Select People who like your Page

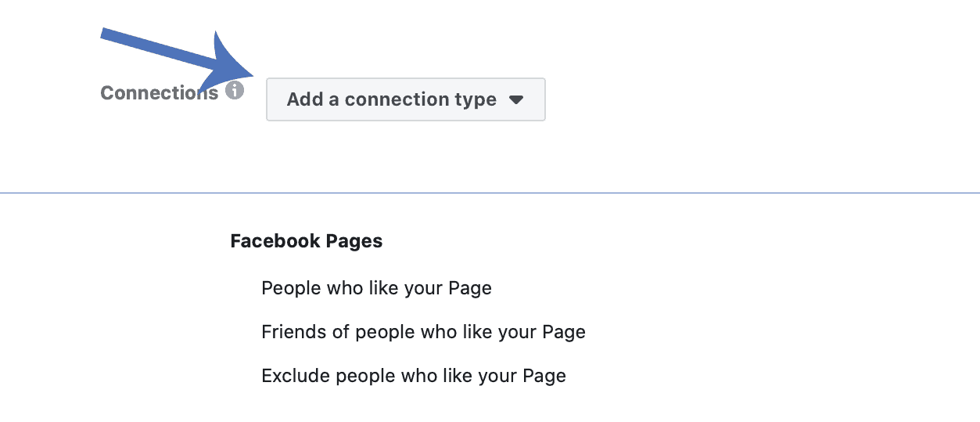click(376, 288)
